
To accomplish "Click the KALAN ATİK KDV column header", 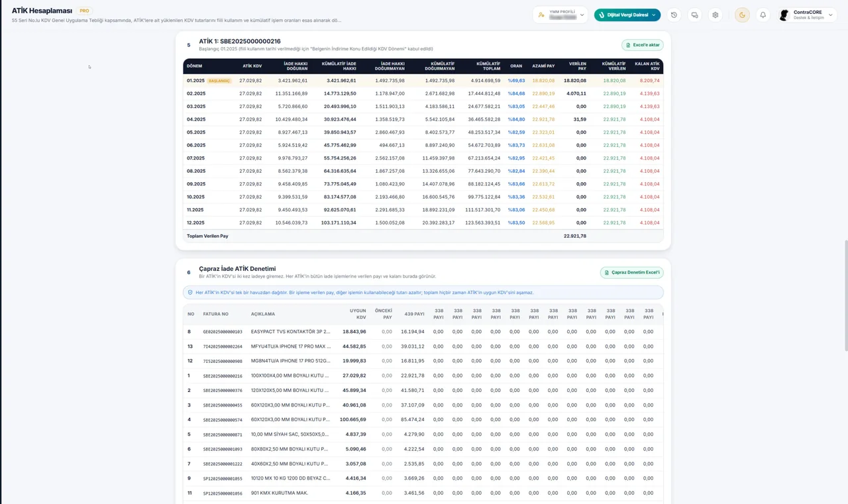I will (647, 66).
